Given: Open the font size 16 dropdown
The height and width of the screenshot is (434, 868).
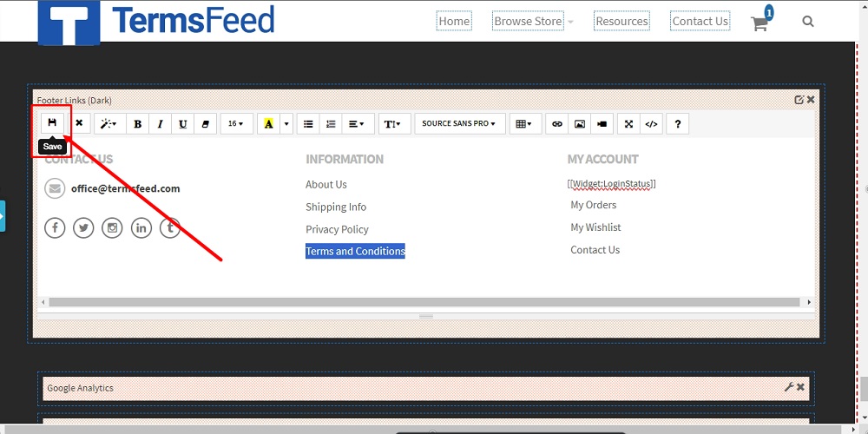Looking at the screenshot, I should (x=236, y=123).
